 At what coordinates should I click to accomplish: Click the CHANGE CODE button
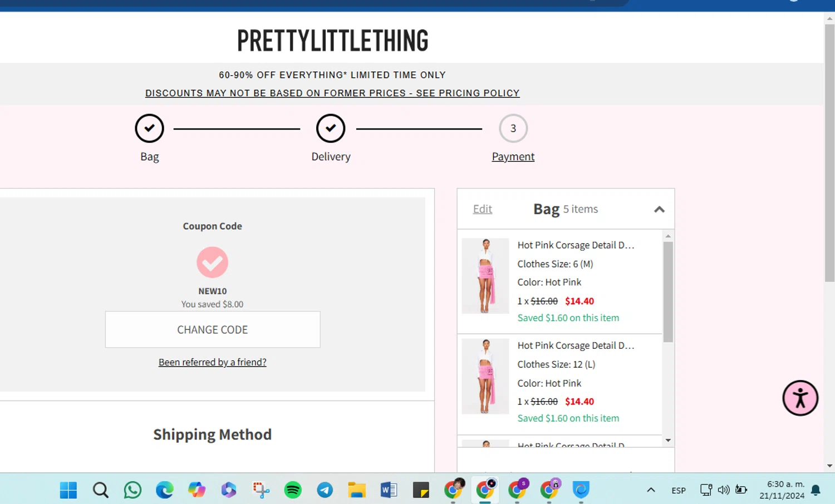[213, 329]
